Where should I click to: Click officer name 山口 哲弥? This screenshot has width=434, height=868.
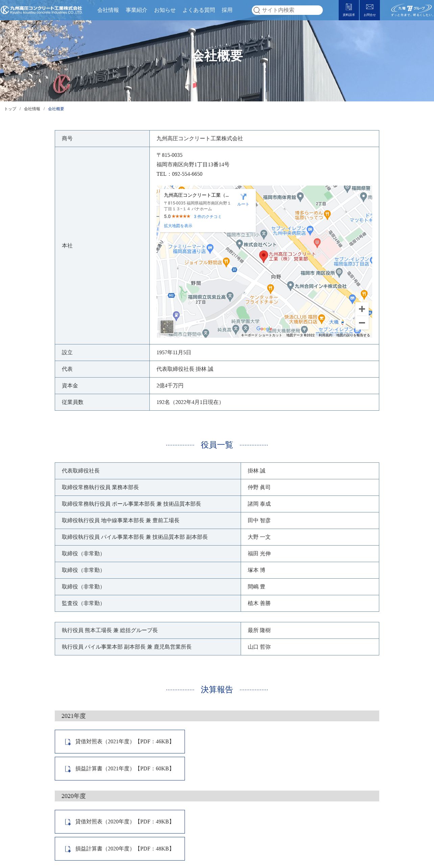(259, 647)
